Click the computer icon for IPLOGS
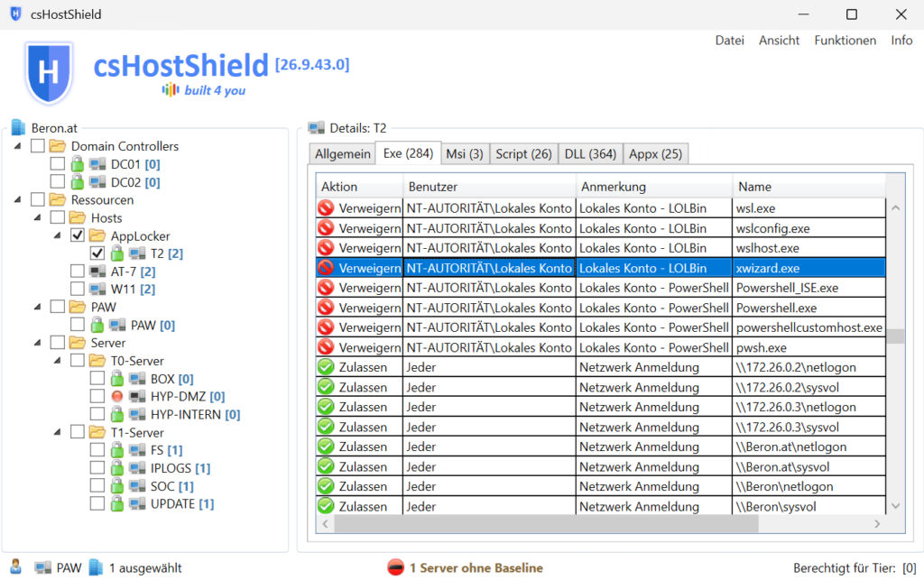The height and width of the screenshot is (580, 924). (x=137, y=467)
